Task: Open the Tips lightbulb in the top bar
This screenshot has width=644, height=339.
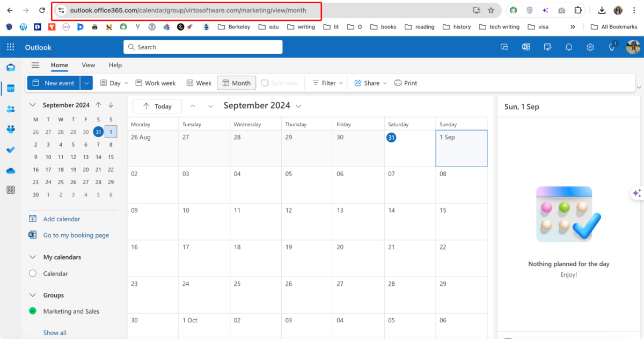Action: coord(611,47)
